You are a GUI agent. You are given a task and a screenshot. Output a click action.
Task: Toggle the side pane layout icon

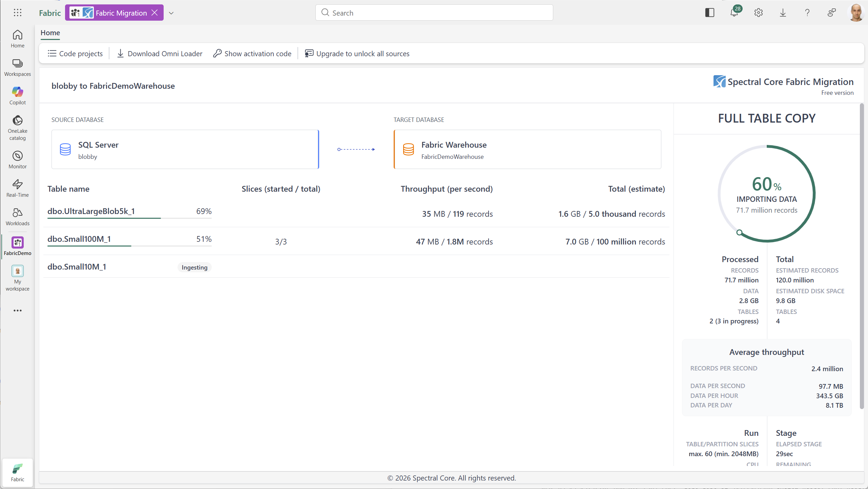pyautogui.click(x=709, y=13)
